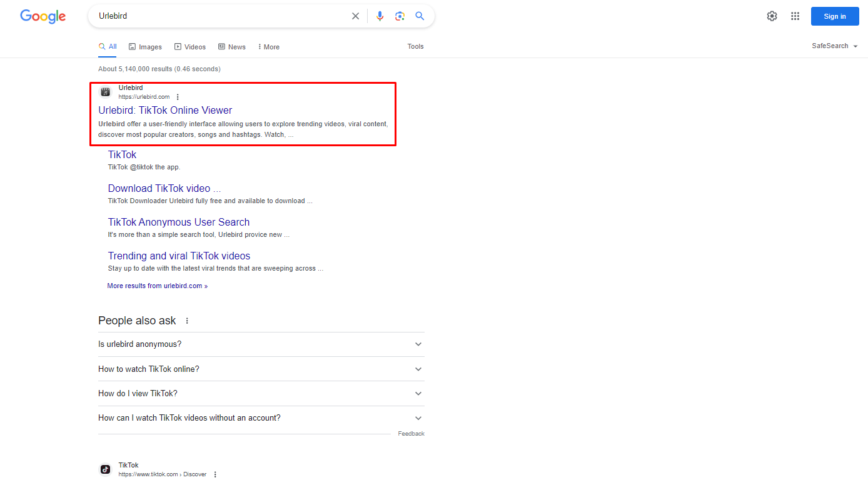The image size is (868, 480).
Task: Open "Urlebird: TikTok Online Viewer" result
Action: point(165,111)
